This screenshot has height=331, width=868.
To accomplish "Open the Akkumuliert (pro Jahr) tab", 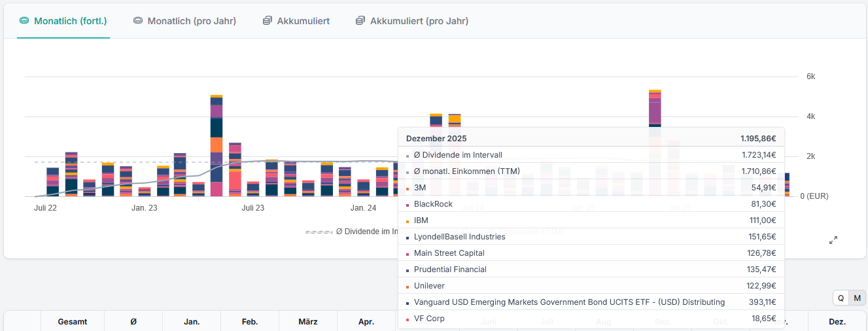I will 419,21.
